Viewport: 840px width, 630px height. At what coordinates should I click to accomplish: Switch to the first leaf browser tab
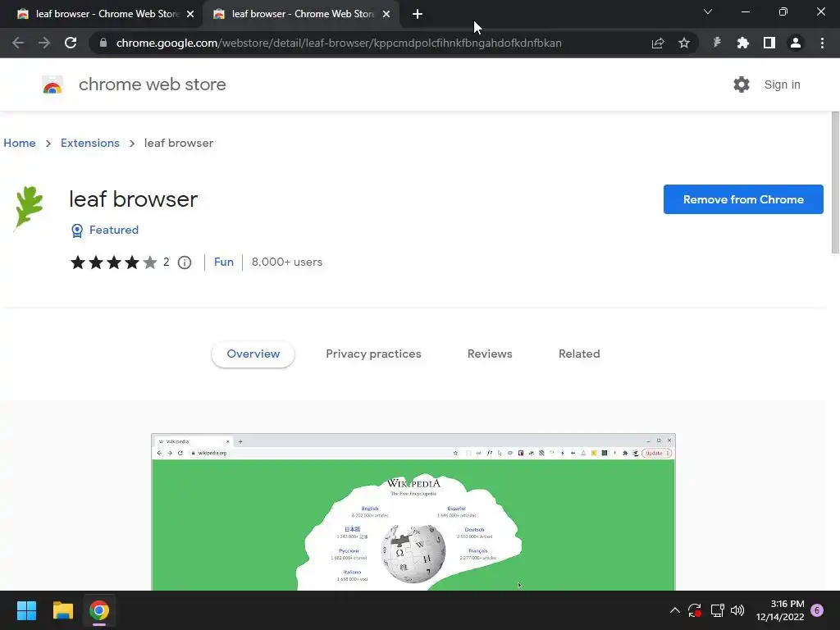click(x=101, y=14)
